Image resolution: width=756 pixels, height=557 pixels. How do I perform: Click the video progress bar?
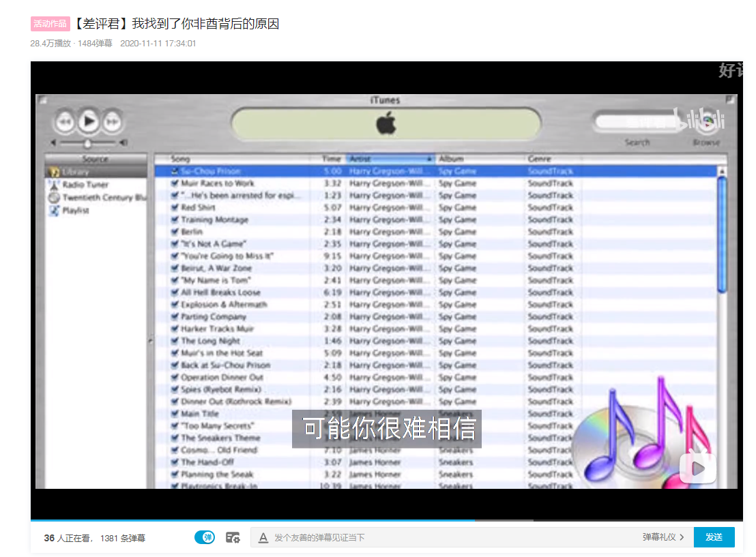[x=387, y=520]
